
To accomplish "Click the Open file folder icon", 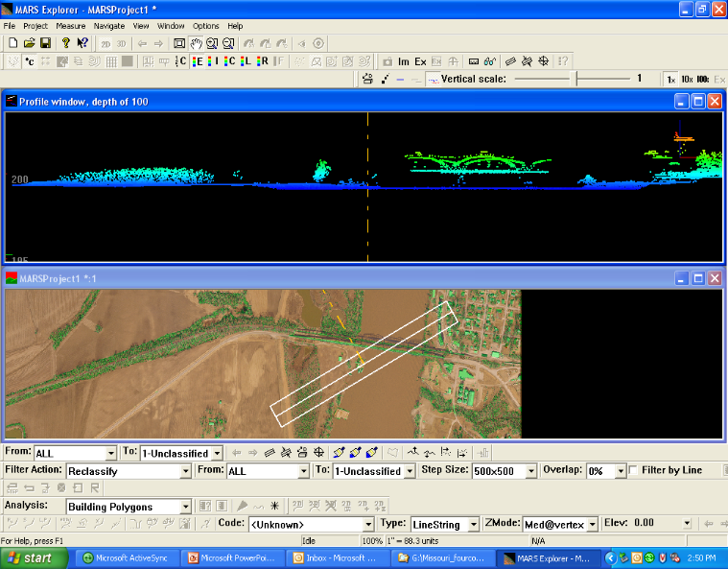I will (x=29, y=43).
